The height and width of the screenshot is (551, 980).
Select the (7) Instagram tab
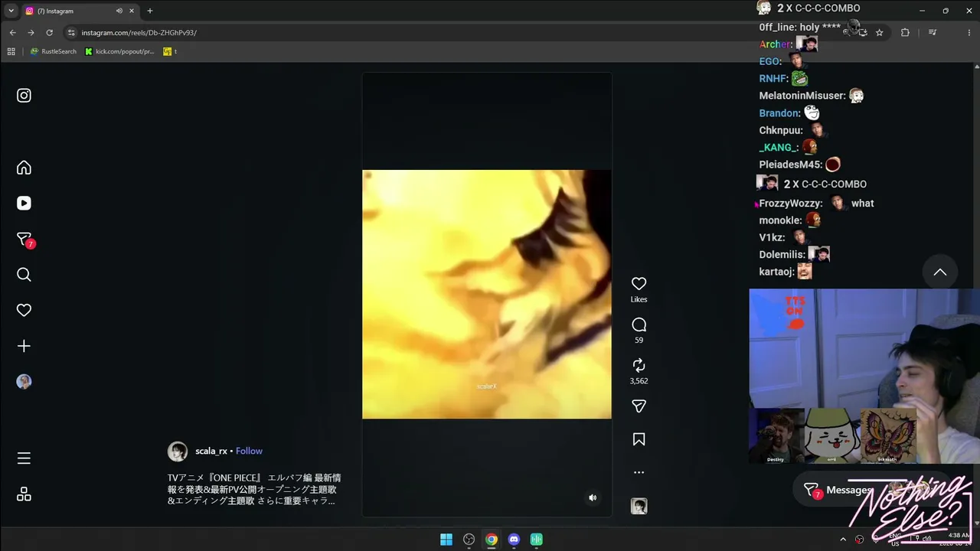[x=80, y=11]
